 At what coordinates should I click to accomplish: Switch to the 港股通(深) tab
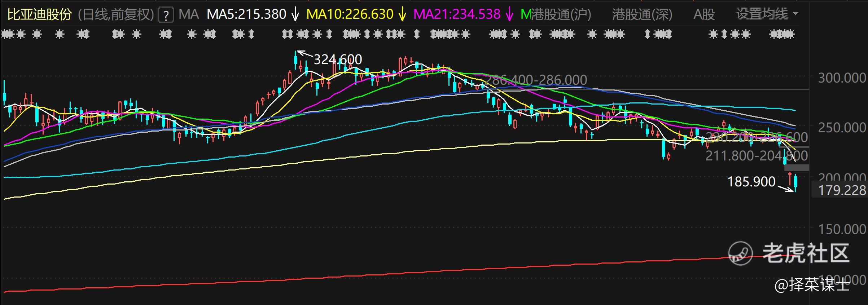642,14
